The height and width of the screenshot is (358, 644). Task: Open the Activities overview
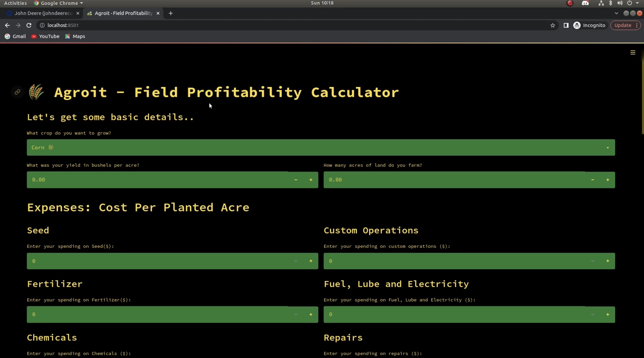coord(15,3)
